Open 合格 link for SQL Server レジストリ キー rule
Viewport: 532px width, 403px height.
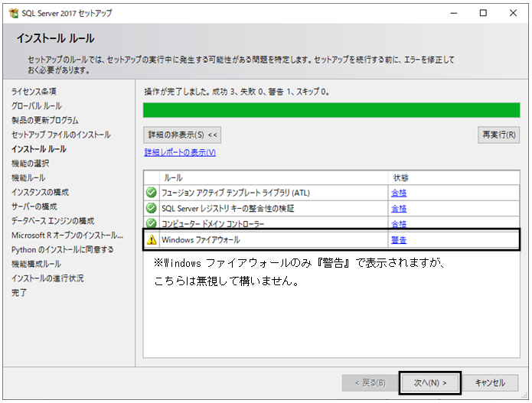tap(399, 209)
